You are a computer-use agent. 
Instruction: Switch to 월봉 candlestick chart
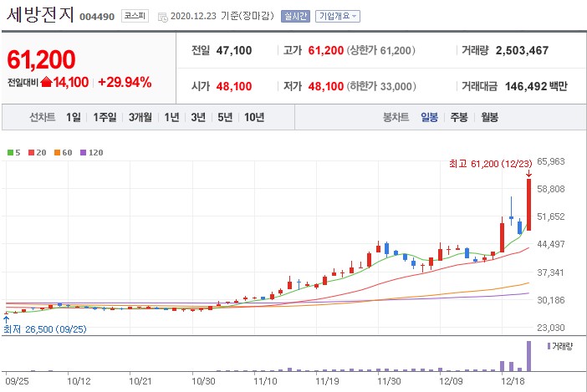coord(490,118)
